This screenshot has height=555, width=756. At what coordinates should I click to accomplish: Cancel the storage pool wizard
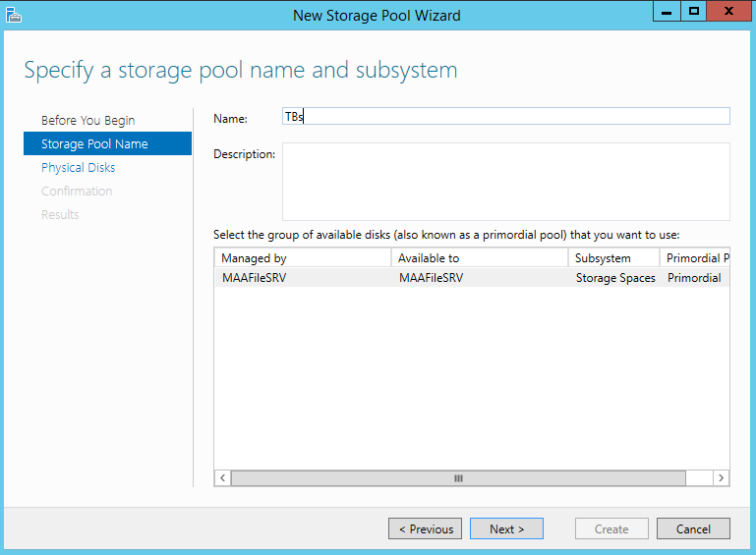coord(693,528)
